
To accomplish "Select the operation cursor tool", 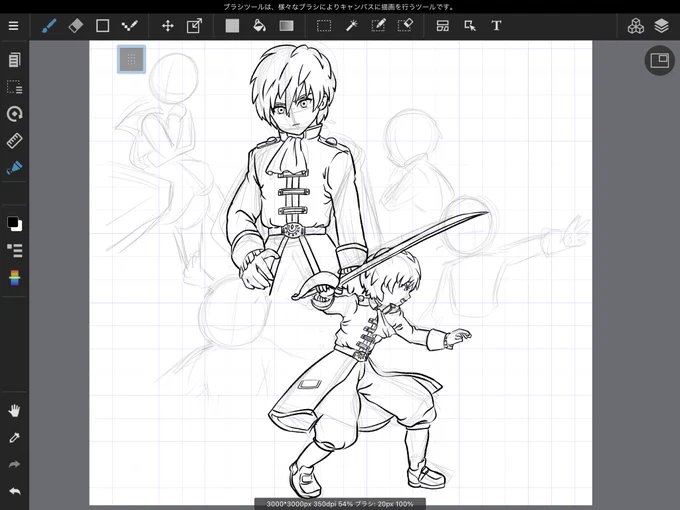I will (x=470, y=26).
